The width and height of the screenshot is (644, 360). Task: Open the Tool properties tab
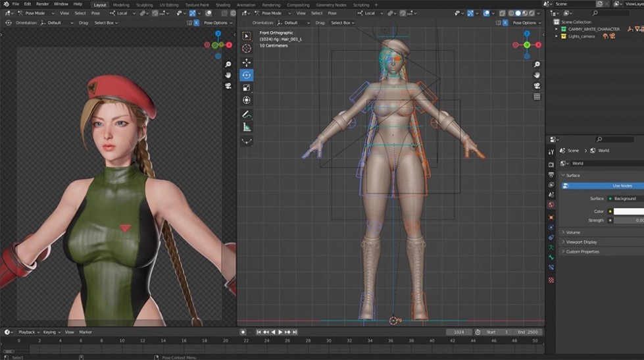pyautogui.click(x=551, y=152)
